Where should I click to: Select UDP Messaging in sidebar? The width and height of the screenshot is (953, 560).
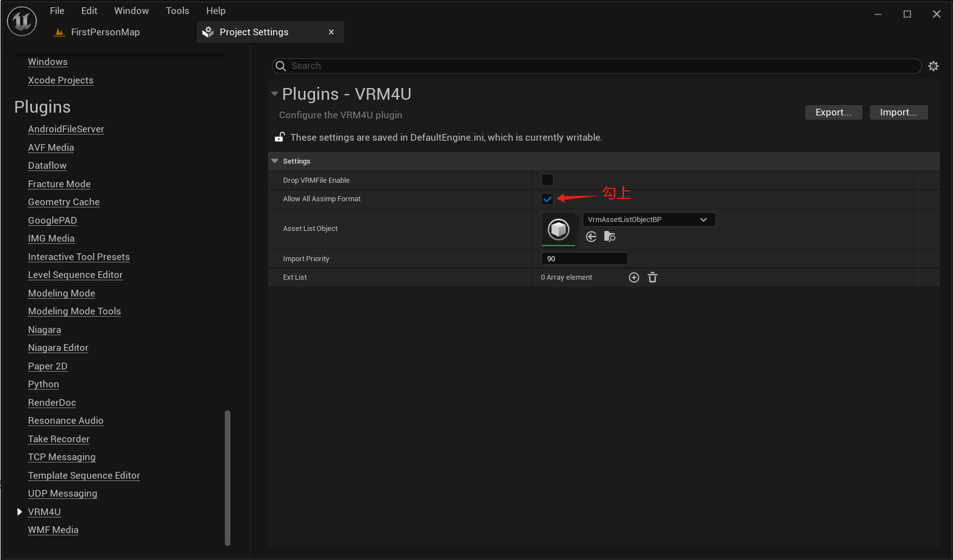coord(63,493)
